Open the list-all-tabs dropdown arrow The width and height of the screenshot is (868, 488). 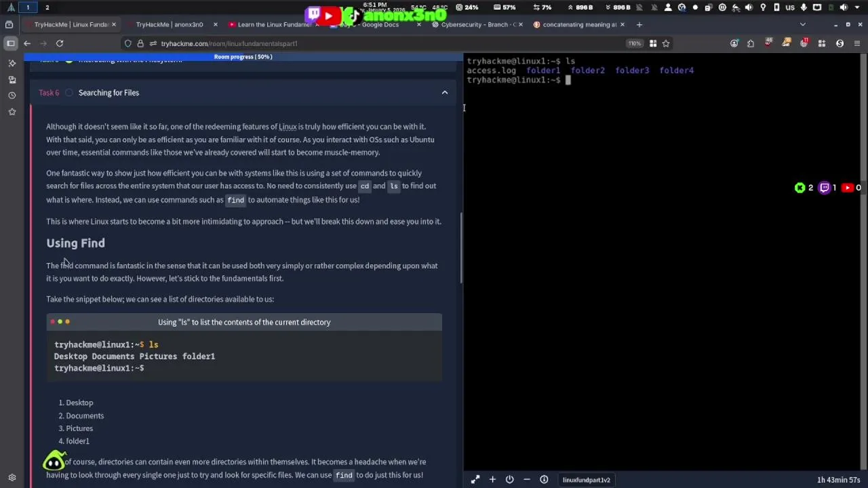(803, 24)
